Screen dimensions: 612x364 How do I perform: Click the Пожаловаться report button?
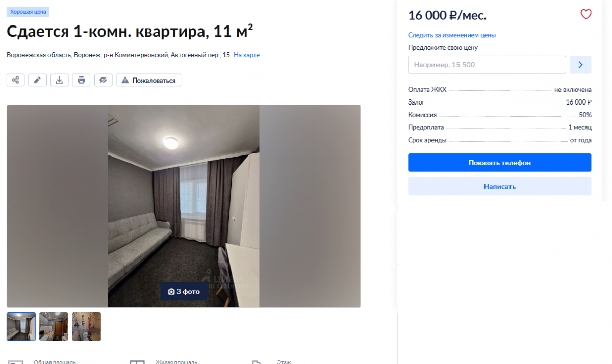148,80
